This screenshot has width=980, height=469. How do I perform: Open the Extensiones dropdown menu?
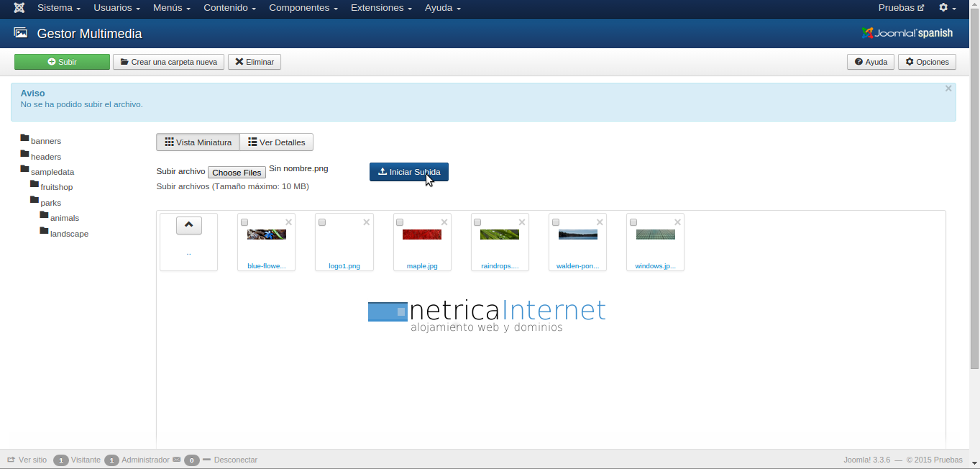point(381,8)
